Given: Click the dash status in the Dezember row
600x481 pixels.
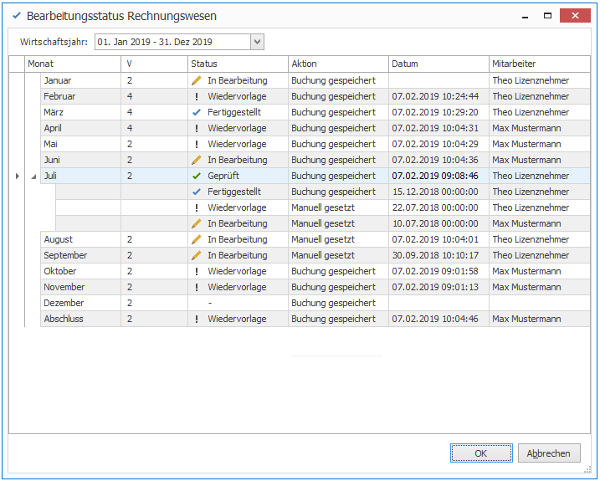Looking at the screenshot, I should (210, 303).
